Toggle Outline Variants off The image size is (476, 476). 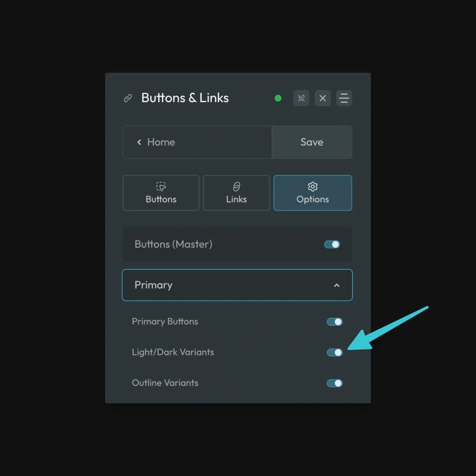(x=334, y=383)
